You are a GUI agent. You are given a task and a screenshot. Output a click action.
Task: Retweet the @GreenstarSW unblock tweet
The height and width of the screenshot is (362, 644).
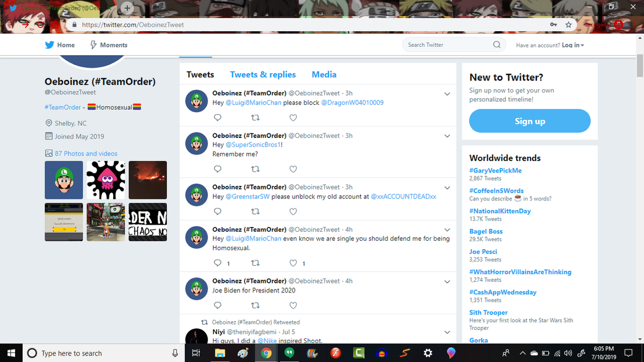255,211
